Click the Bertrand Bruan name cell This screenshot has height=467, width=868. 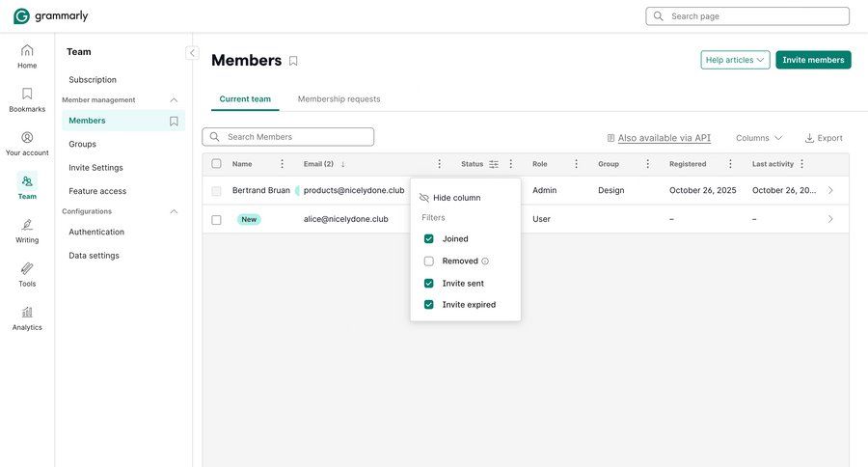[261, 190]
